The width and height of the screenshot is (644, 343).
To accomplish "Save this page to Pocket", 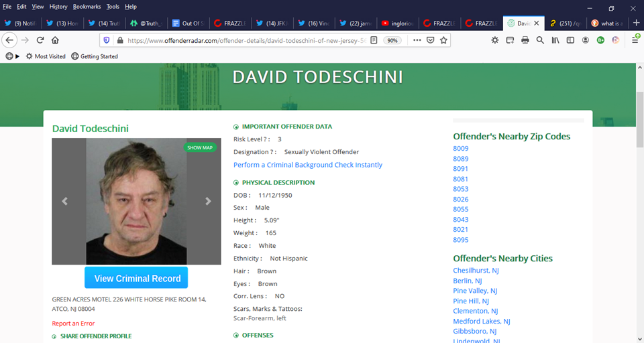I will [430, 40].
